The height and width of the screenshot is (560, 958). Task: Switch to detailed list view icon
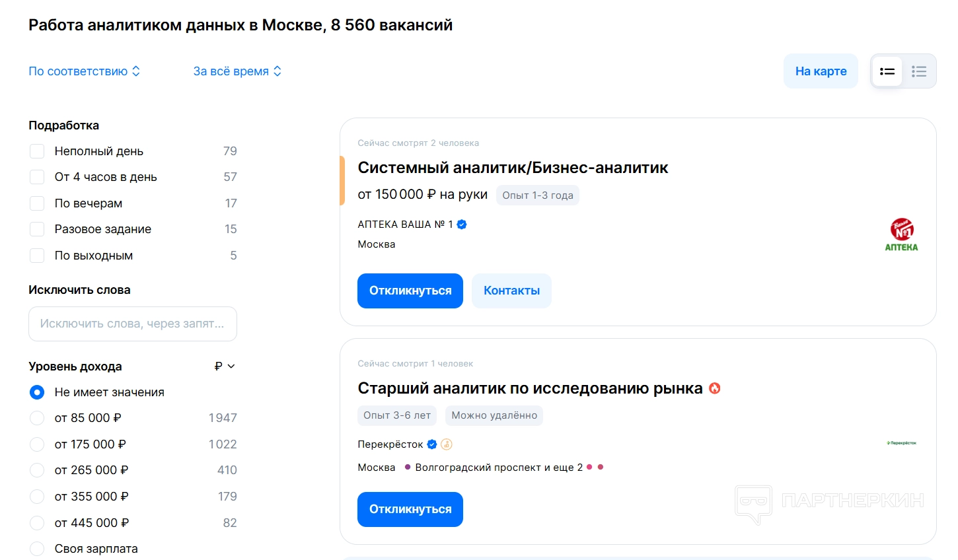pyautogui.click(x=887, y=71)
